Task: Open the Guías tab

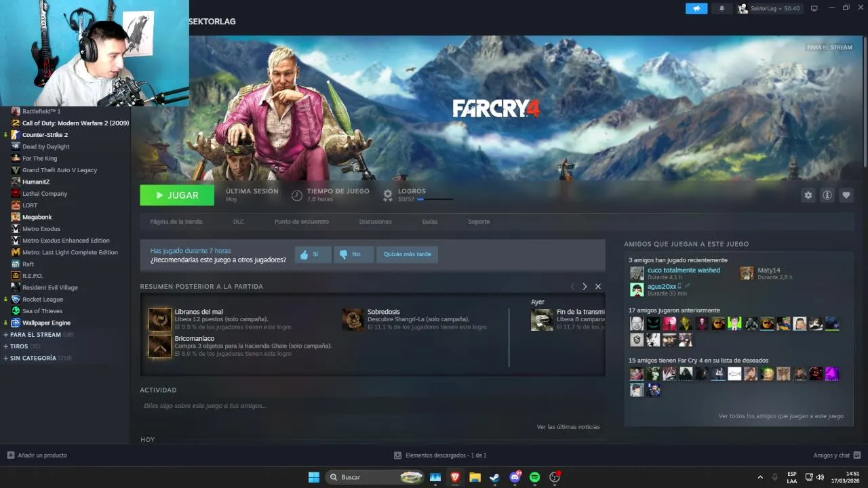Action: [x=430, y=222]
